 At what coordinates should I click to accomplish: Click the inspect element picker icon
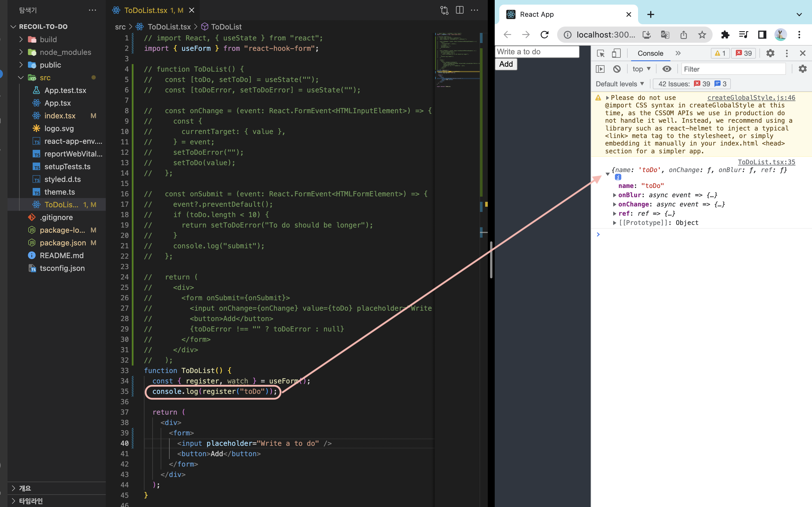coord(600,53)
